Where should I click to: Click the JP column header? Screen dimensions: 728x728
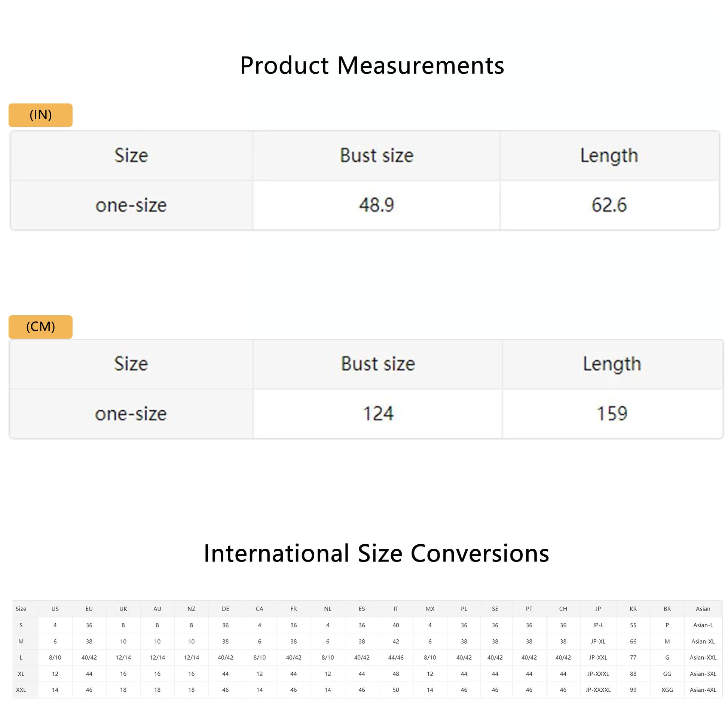598,609
